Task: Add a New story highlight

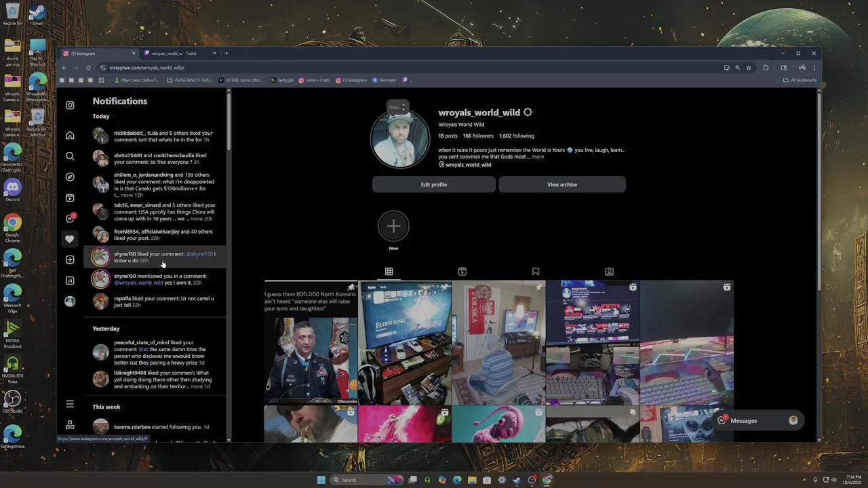Action: tap(393, 226)
